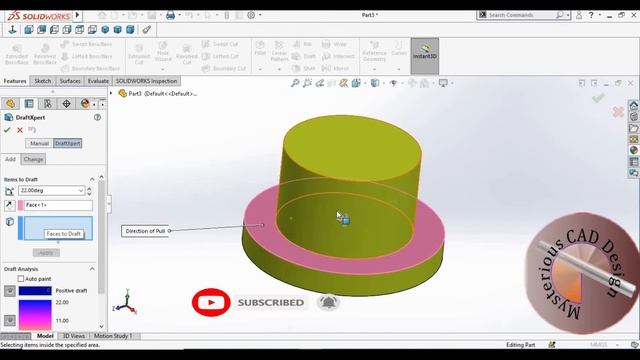Click the anchor-shaped icon on the view toolbar
640x360 pixels.
[12, 29]
